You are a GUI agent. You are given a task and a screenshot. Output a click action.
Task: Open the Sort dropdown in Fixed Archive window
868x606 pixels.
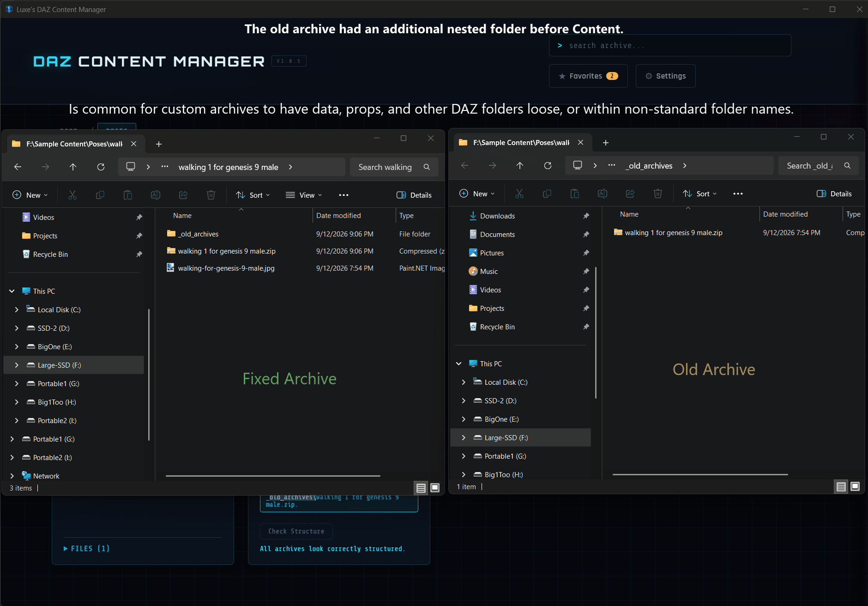(x=253, y=195)
